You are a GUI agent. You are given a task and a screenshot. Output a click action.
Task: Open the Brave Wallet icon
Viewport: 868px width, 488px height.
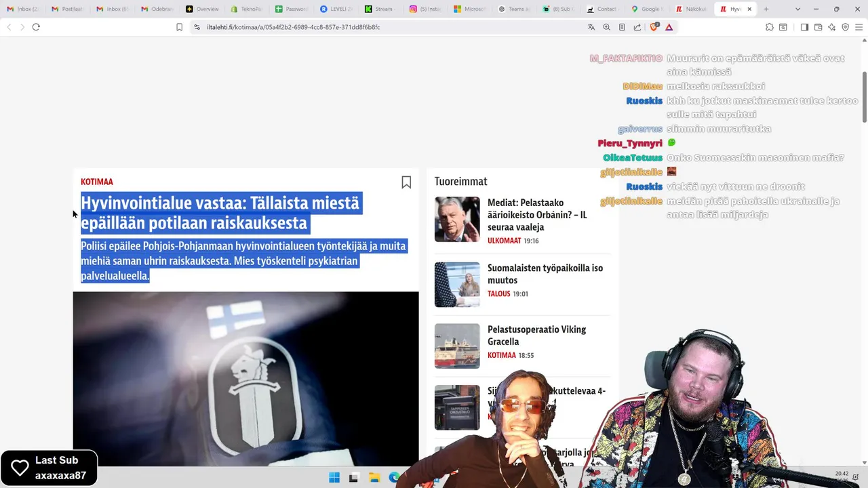818,27
